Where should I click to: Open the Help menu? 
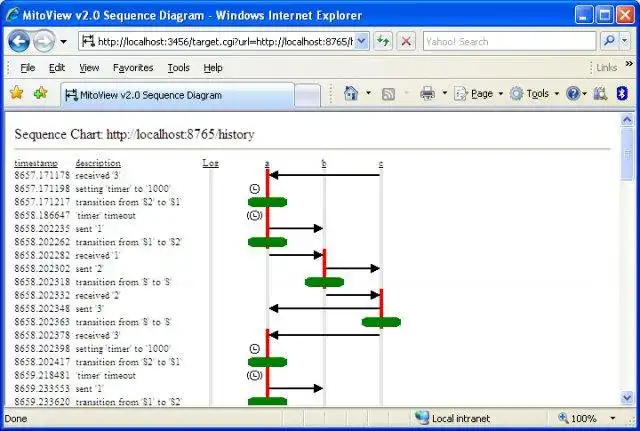click(x=213, y=68)
